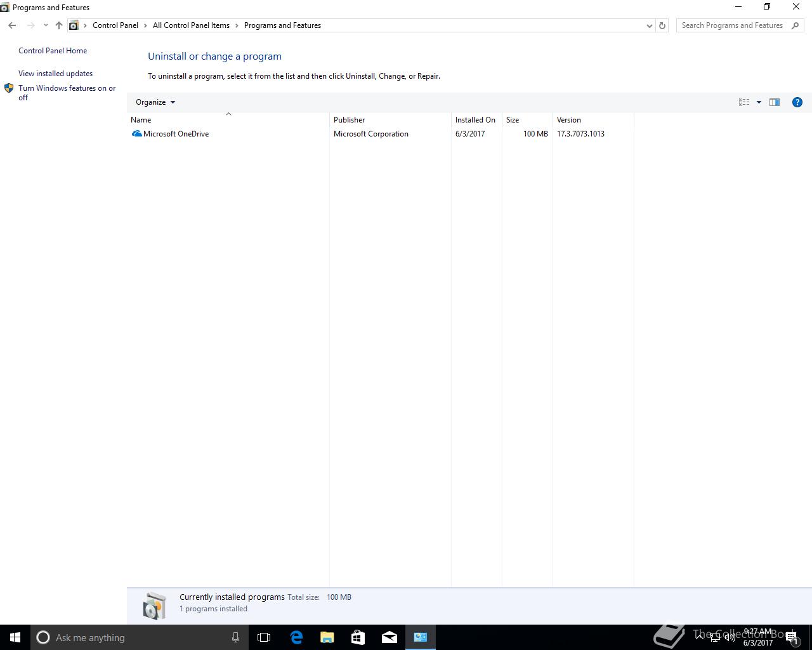Sort by the Publisher column header
The image size is (812, 650).
click(390, 120)
